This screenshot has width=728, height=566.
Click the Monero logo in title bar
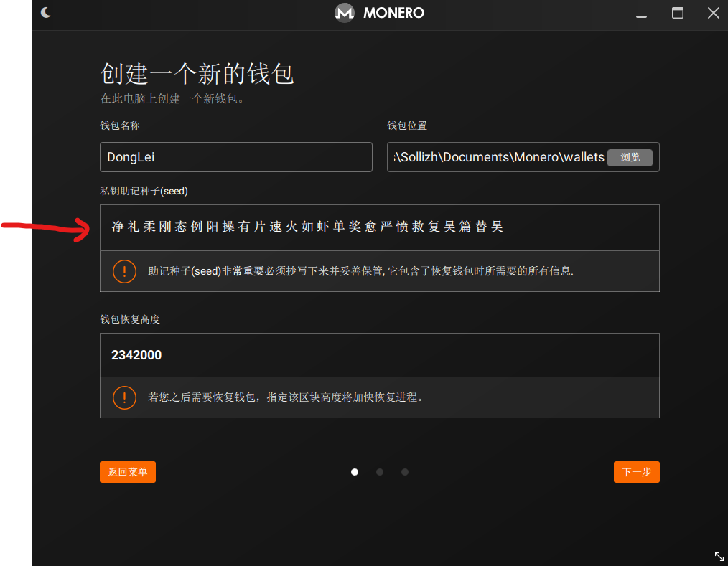point(345,13)
